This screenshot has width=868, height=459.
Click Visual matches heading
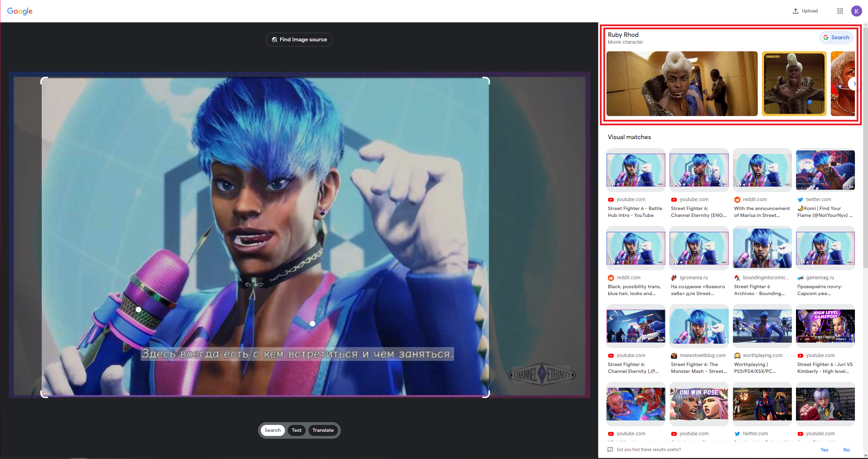(x=629, y=137)
